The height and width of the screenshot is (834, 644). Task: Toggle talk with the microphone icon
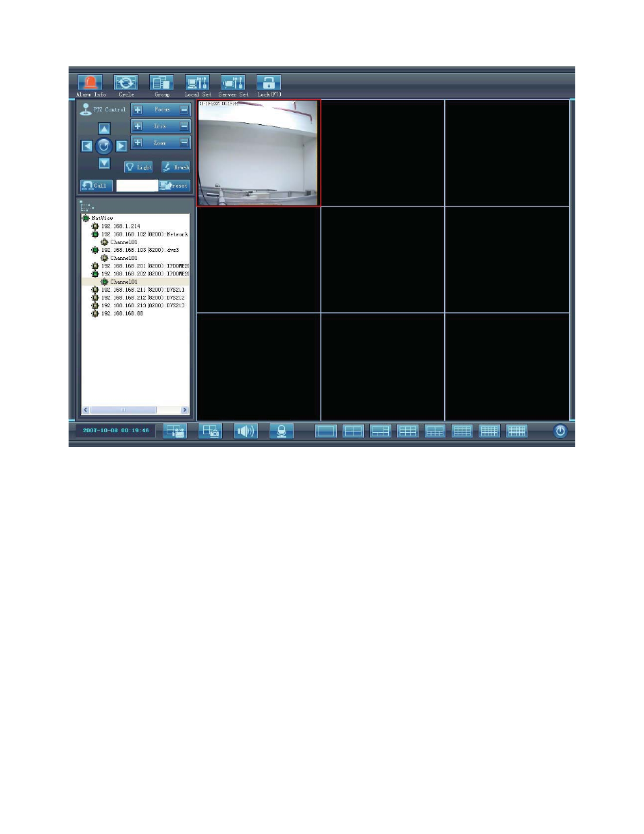point(281,431)
